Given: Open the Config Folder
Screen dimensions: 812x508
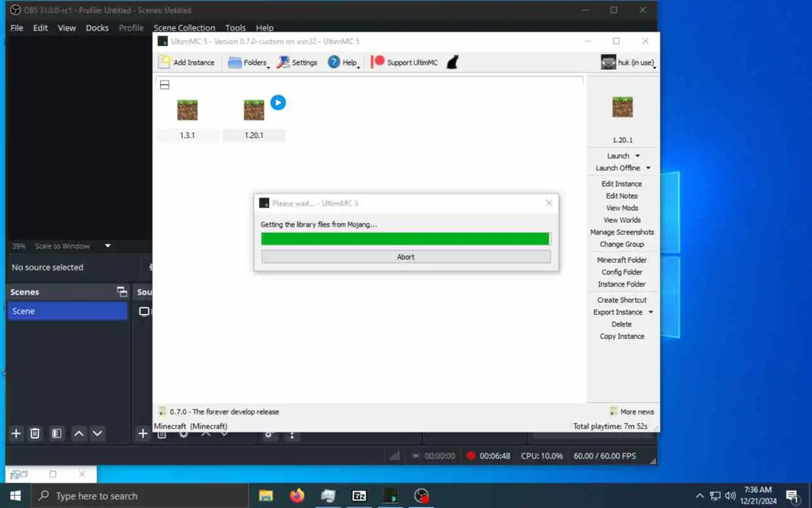Looking at the screenshot, I should pos(622,272).
